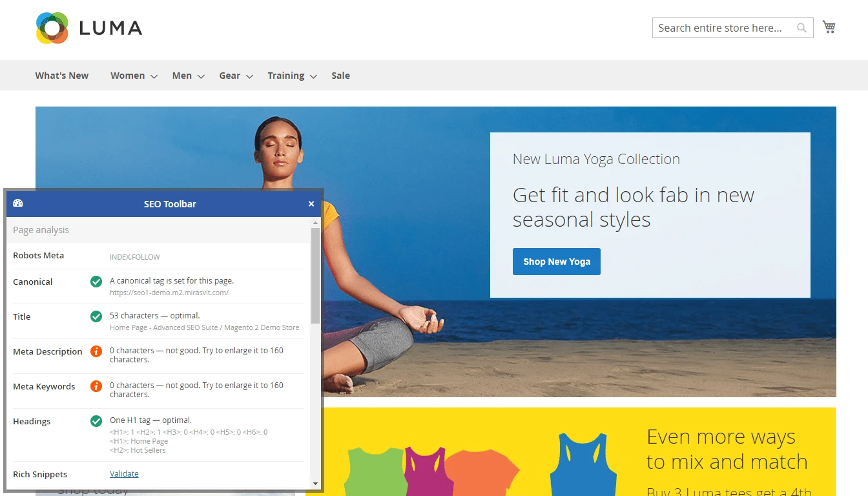
Task: Open the shopping cart icon
Action: click(829, 27)
